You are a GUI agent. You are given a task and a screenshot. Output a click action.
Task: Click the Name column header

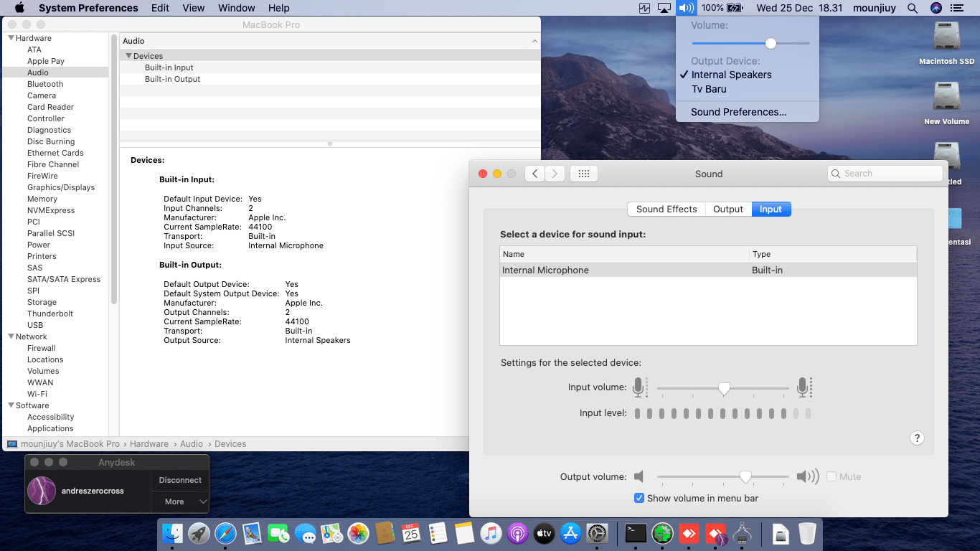coord(624,254)
